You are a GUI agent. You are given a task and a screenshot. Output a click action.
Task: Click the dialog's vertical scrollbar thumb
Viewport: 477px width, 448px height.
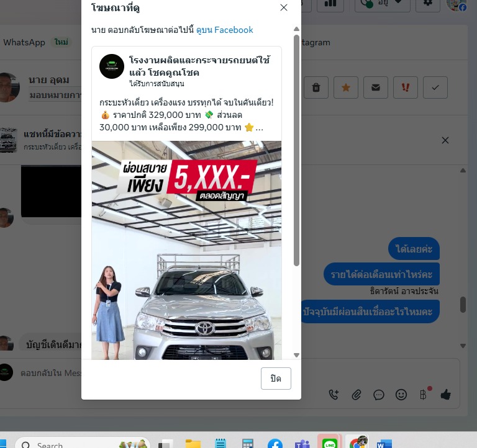tap(296, 150)
